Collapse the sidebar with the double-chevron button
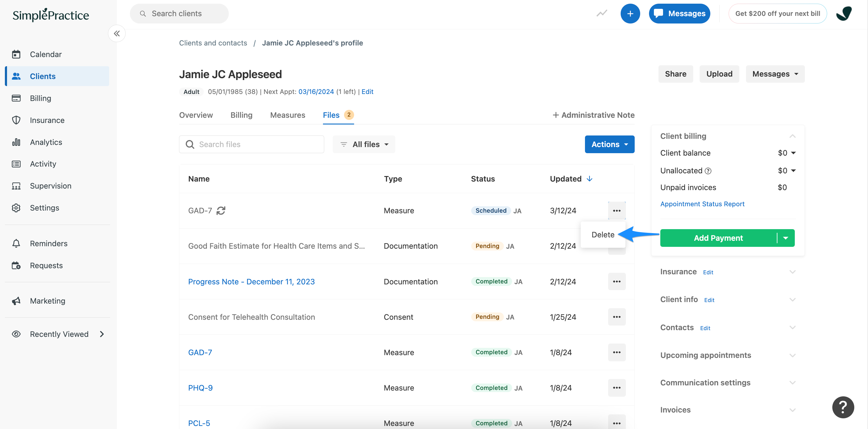 coord(117,33)
